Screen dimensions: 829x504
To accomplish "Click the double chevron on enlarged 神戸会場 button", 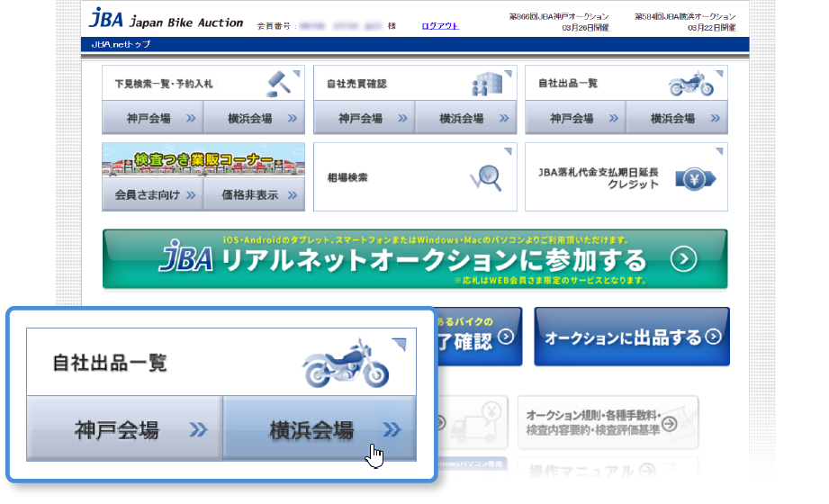I will coord(198,429).
